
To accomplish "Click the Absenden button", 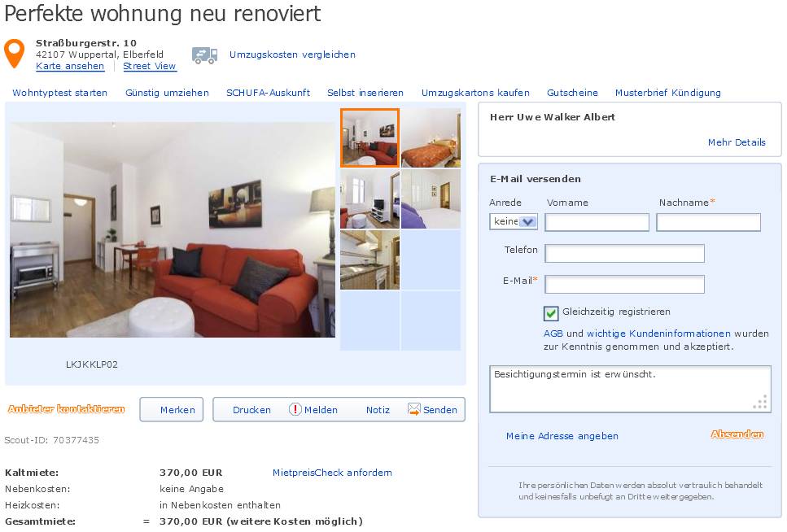I will (737, 434).
